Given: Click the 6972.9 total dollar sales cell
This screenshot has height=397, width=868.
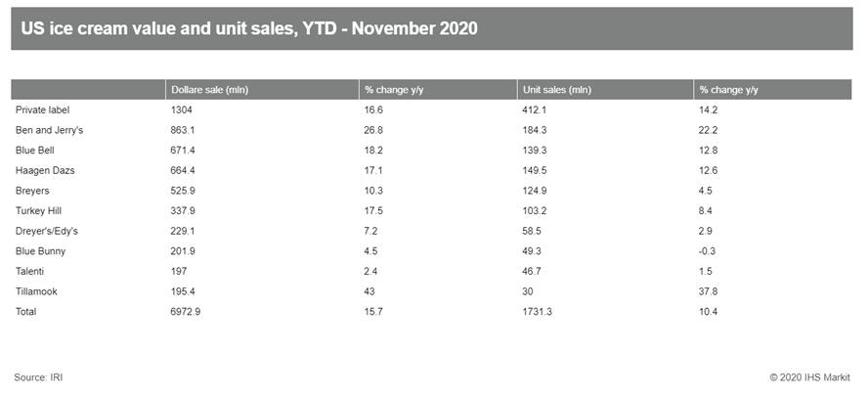Looking at the screenshot, I should tap(187, 310).
